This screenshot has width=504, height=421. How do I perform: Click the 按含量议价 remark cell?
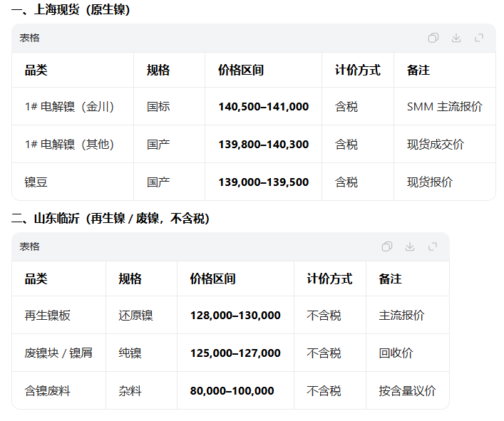[x=407, y=391]
